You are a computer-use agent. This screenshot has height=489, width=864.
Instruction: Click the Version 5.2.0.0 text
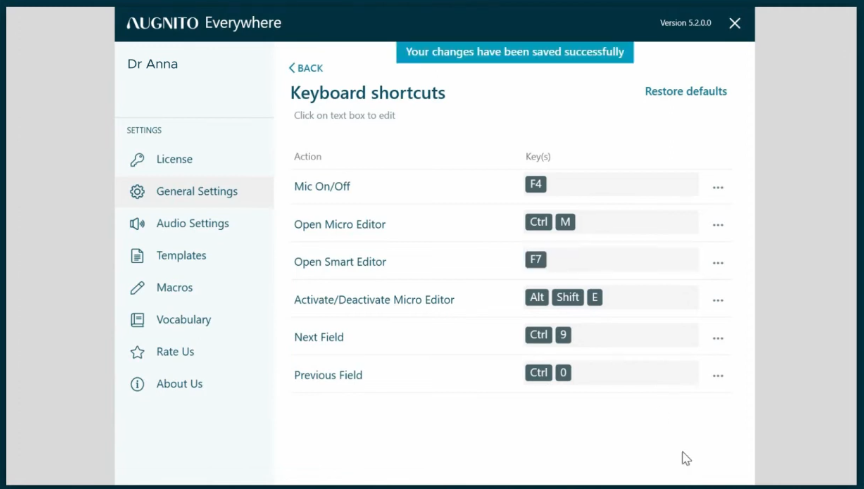pyautogui.click(x=685, y=23)
